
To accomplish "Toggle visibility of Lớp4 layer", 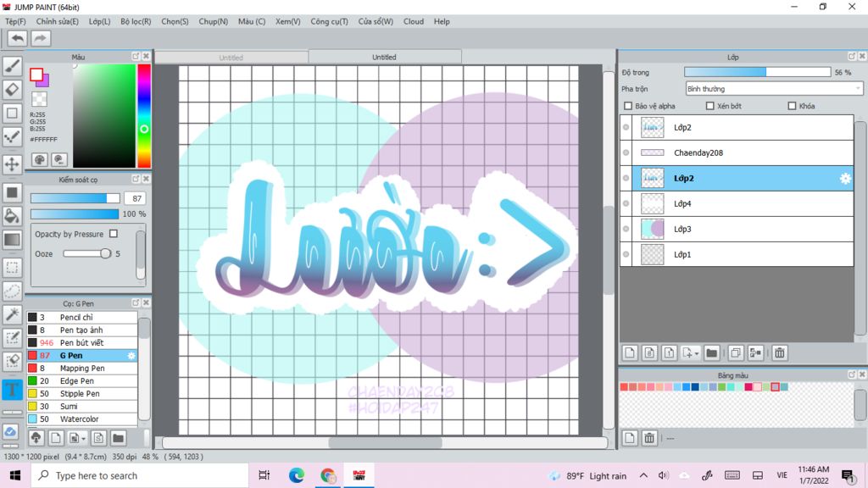I will (626, 203).
